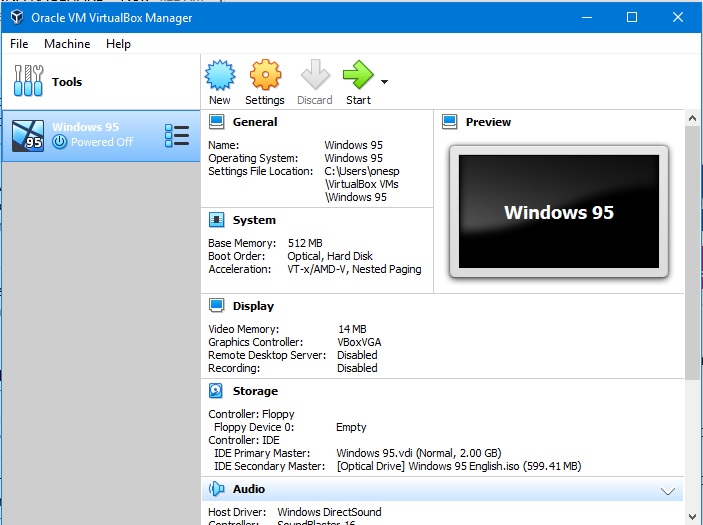Click the Preview heading
703x525 pixels.
tap(488, 122)
